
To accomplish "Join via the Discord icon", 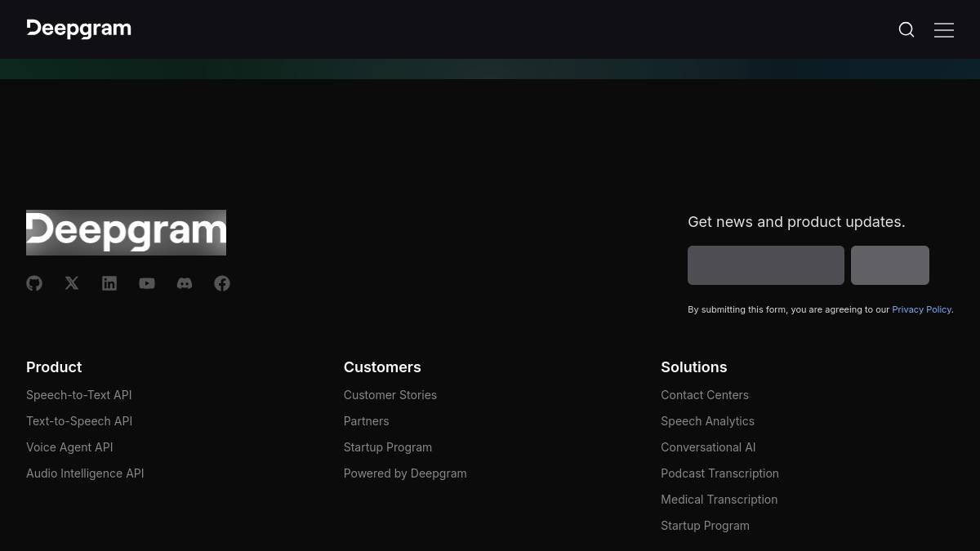I will coord(185,283).
